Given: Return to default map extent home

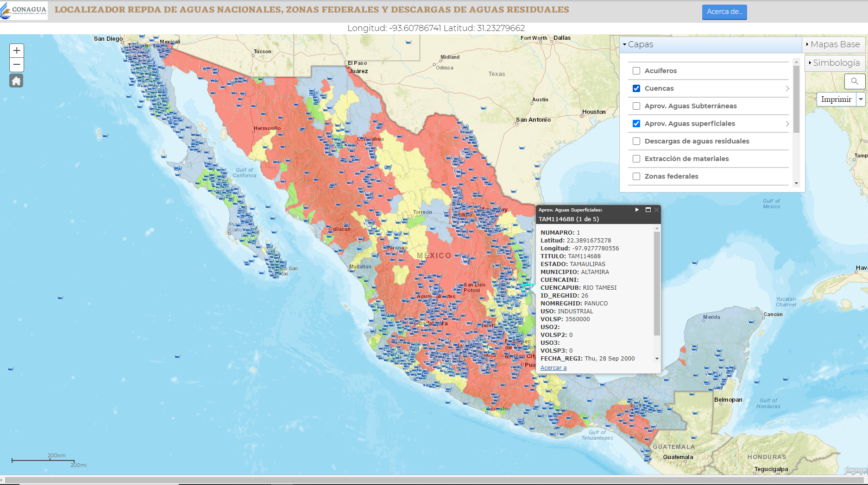Looking at the screenshot, I should pos(16,81).
